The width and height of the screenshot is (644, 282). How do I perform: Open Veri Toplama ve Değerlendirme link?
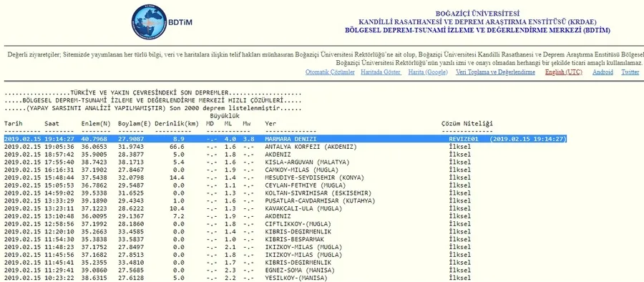tap(495, 72)
